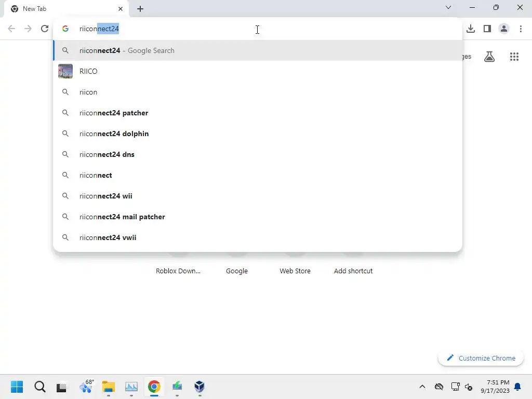Open File Explorer from taskbar
532x399 pixels.
109,387
